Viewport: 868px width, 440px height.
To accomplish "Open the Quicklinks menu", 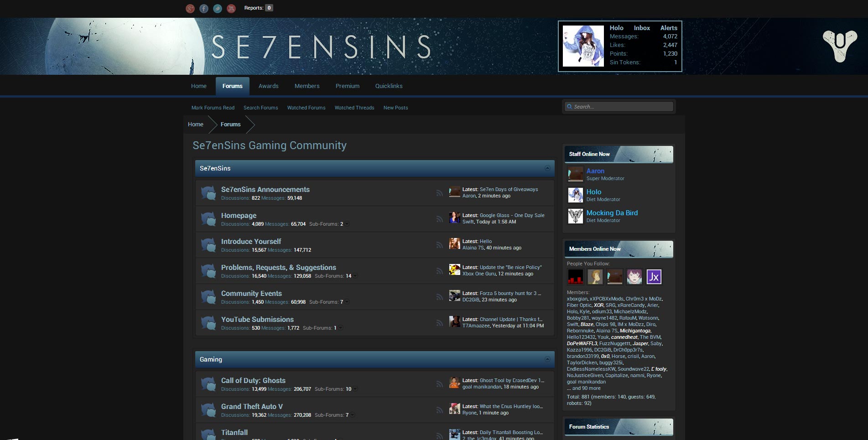I will click(389, 86).
